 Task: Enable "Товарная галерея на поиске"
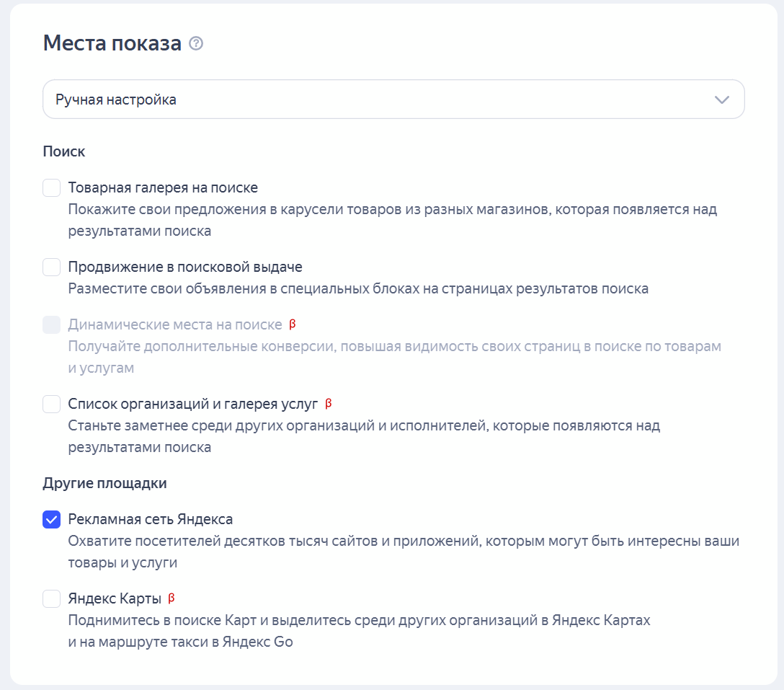tap(51, 187)
